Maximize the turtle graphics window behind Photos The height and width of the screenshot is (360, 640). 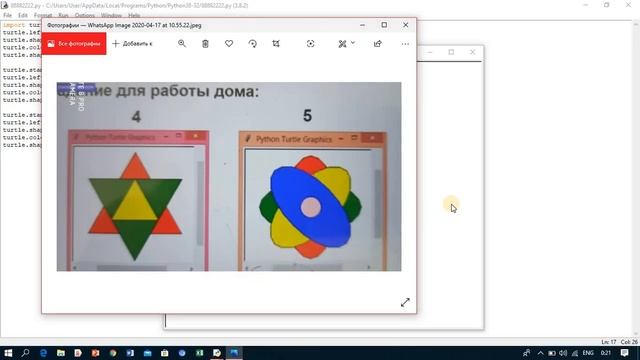click(451, 52)
